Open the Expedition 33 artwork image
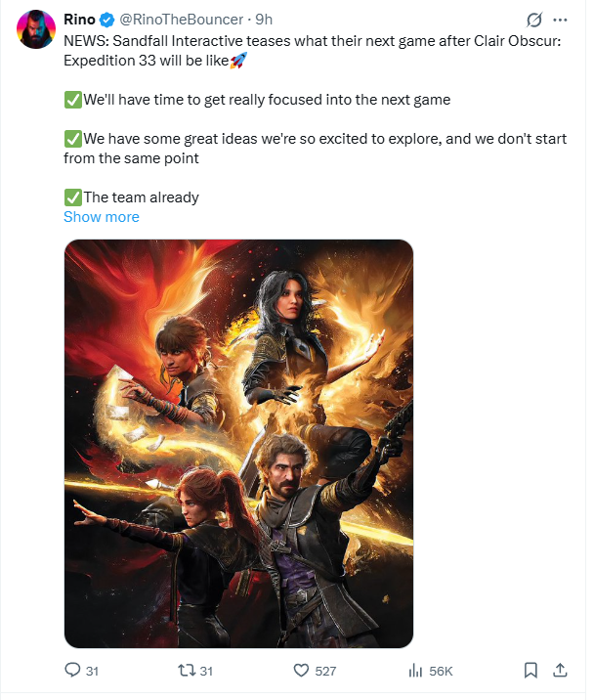The width and height of the screenshot is (594, 700). (x=238, y=444)
